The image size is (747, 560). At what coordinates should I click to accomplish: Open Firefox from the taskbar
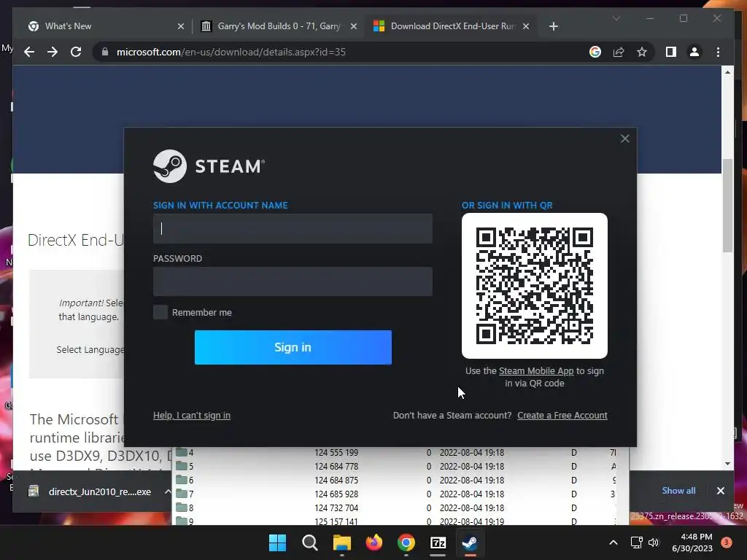374,542
